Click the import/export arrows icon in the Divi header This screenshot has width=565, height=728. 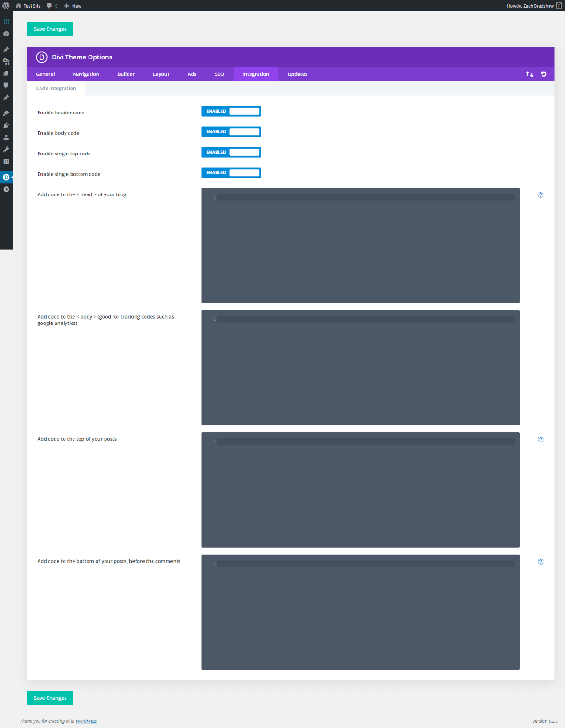coord(530,74)
